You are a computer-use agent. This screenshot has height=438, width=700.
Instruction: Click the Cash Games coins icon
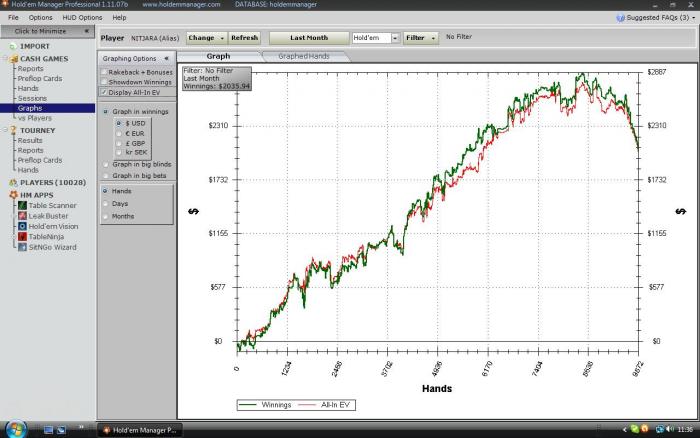(x=14, y=59)
